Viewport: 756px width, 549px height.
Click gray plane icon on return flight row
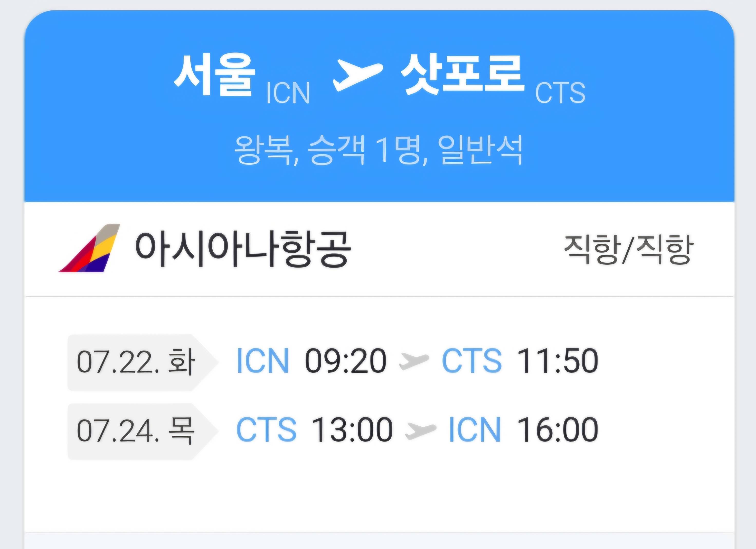420,430
